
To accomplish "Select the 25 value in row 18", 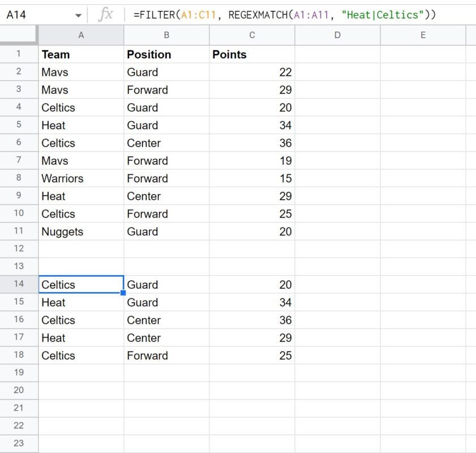I will coord(252,356).
